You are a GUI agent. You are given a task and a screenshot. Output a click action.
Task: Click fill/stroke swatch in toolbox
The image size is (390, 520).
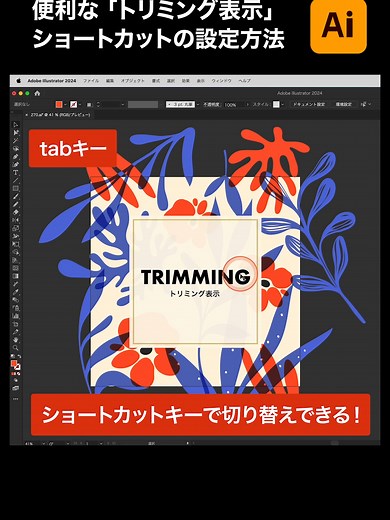15,365
